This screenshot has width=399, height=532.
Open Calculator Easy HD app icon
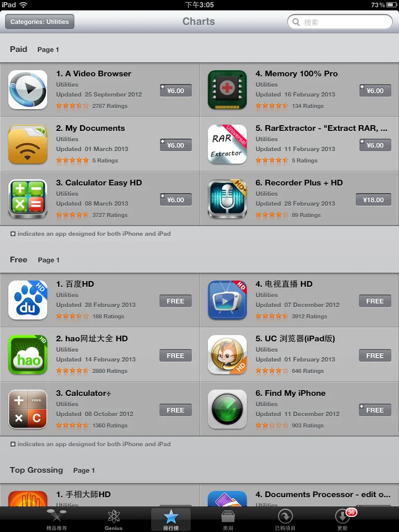[28, 199]
